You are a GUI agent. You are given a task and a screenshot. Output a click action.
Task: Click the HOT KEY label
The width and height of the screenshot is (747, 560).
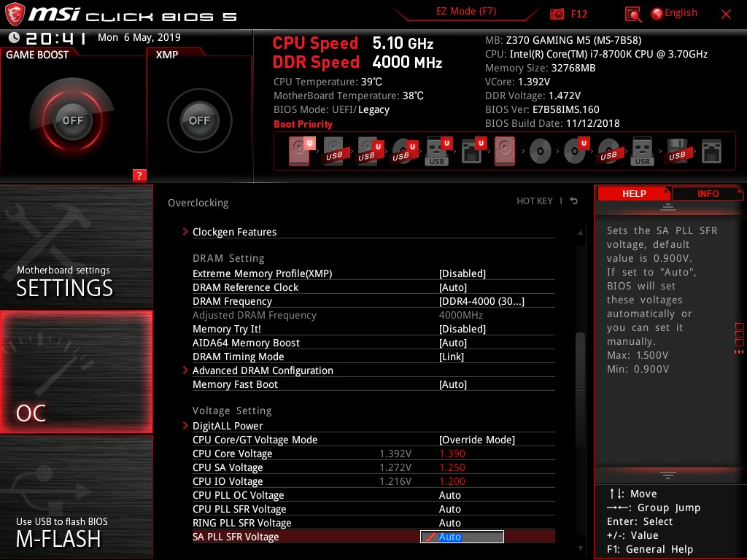tap(535, 201)
